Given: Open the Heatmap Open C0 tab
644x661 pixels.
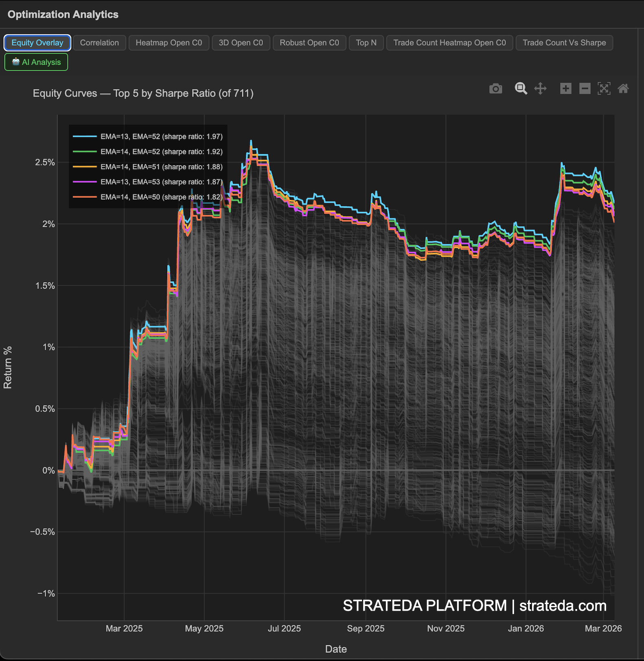Looking at the screenshot, I should click(169, 43).
